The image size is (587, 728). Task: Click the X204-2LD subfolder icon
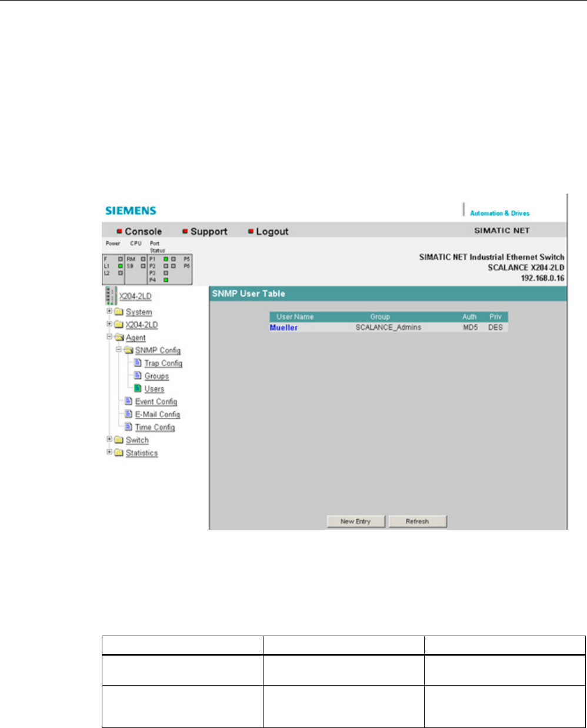pyautogui.click(x=118, y=325)
